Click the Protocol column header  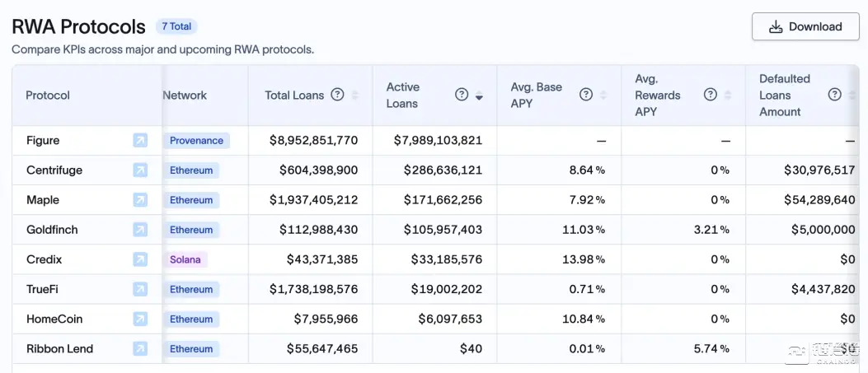tap(48, 96)
